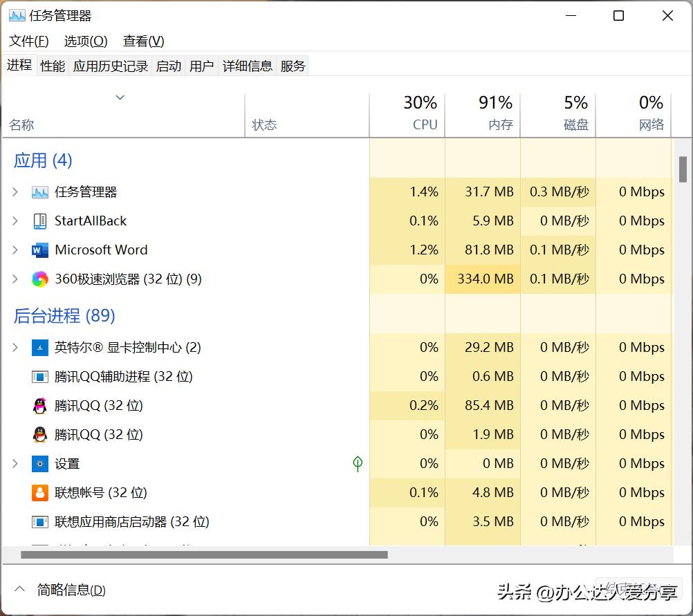The height and width of the screenshot is (616, 693).
Task: Open the 文件(F) menu
Action: pos(28,41)
